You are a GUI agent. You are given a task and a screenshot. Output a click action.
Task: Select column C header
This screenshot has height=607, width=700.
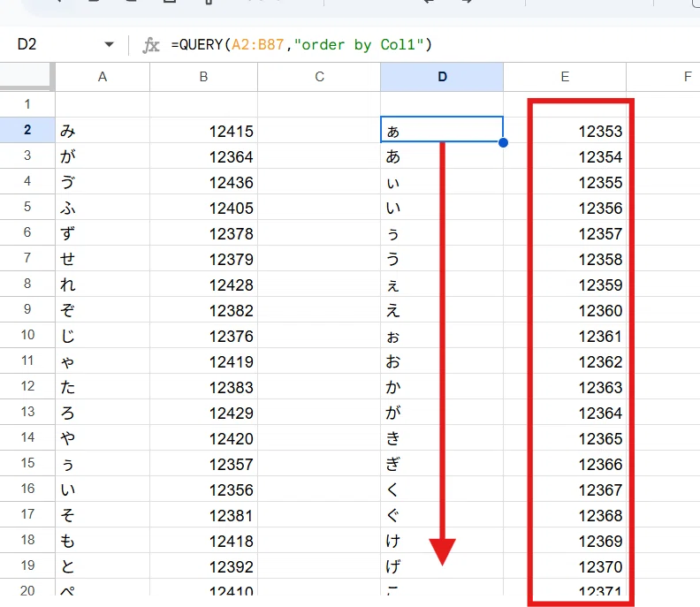tap(319, 77)
